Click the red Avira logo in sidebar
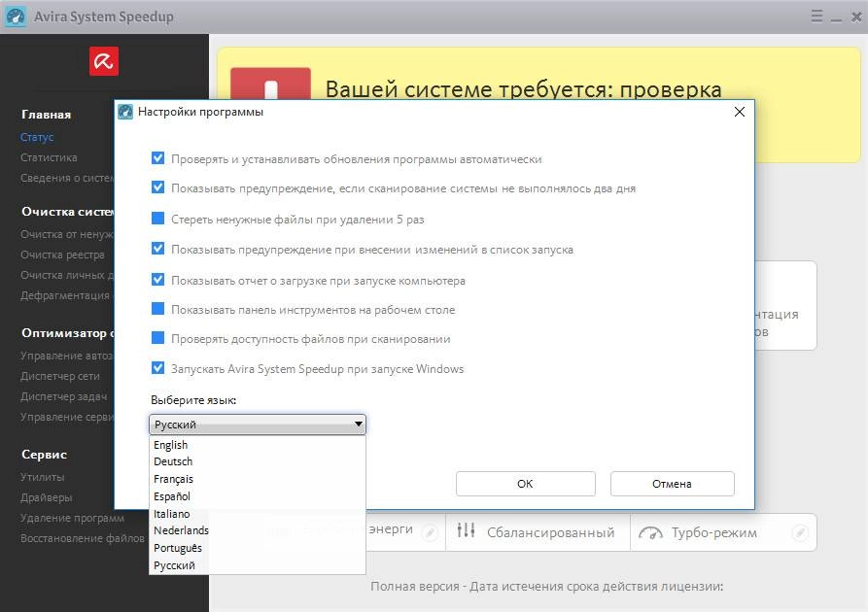The image size is (868, 612). tap(104, 61)
